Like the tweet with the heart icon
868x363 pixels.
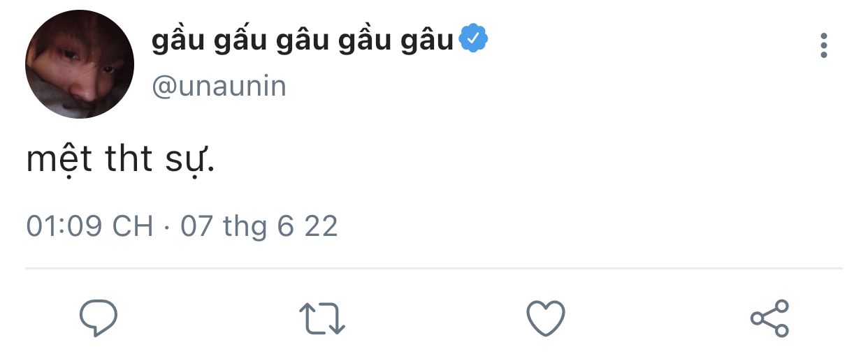(x=545, y=318)
